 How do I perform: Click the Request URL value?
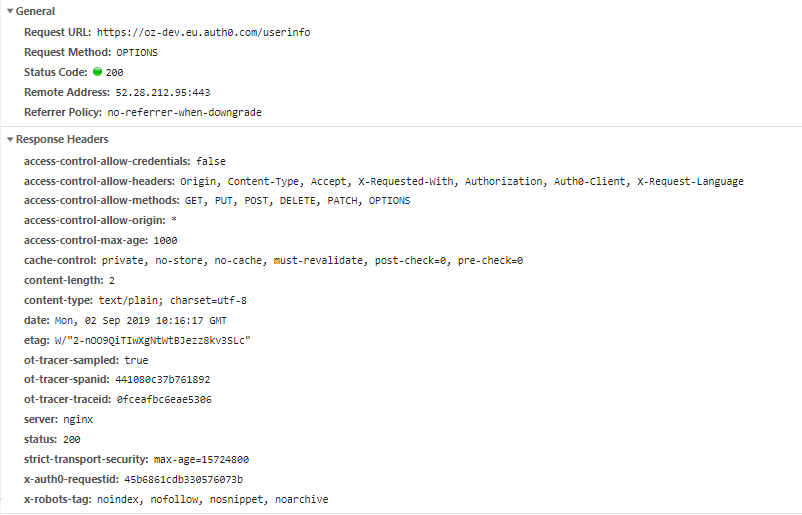(x=203, y=32)
